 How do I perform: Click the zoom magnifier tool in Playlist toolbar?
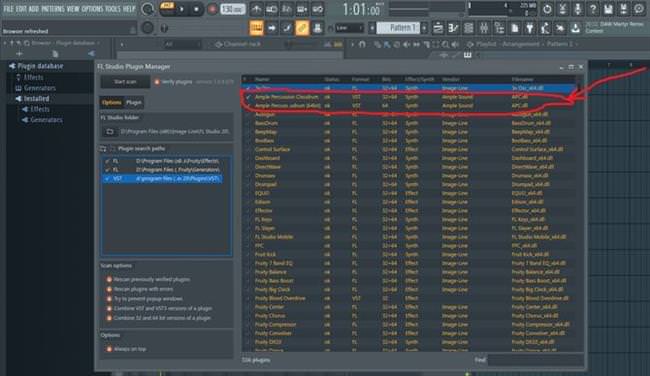445,44
